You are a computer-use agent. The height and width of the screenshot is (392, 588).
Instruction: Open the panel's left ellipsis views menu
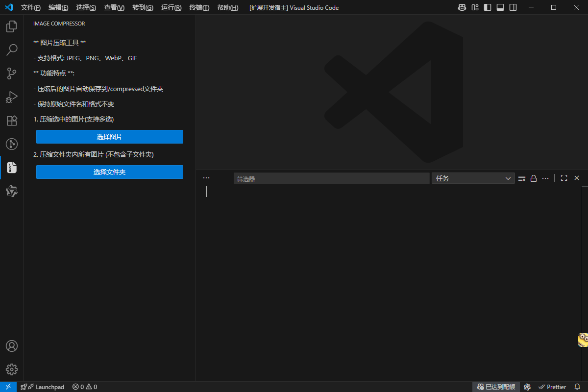coord(206,178)
